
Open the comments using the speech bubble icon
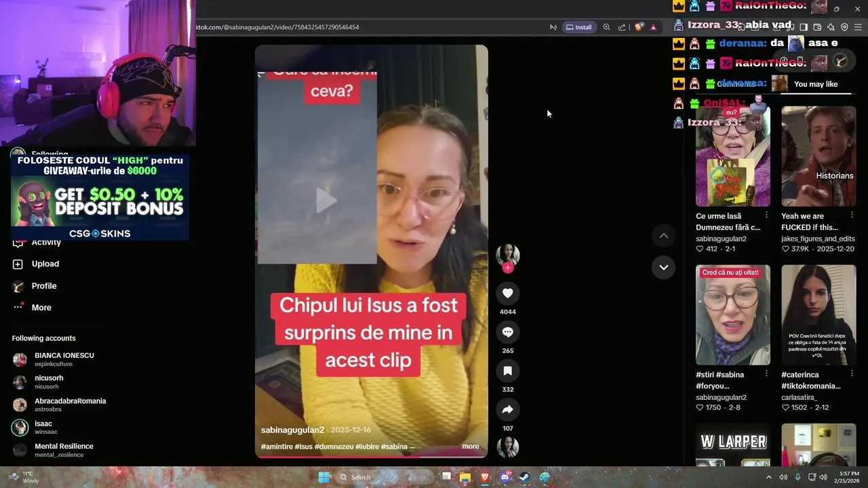507,332
